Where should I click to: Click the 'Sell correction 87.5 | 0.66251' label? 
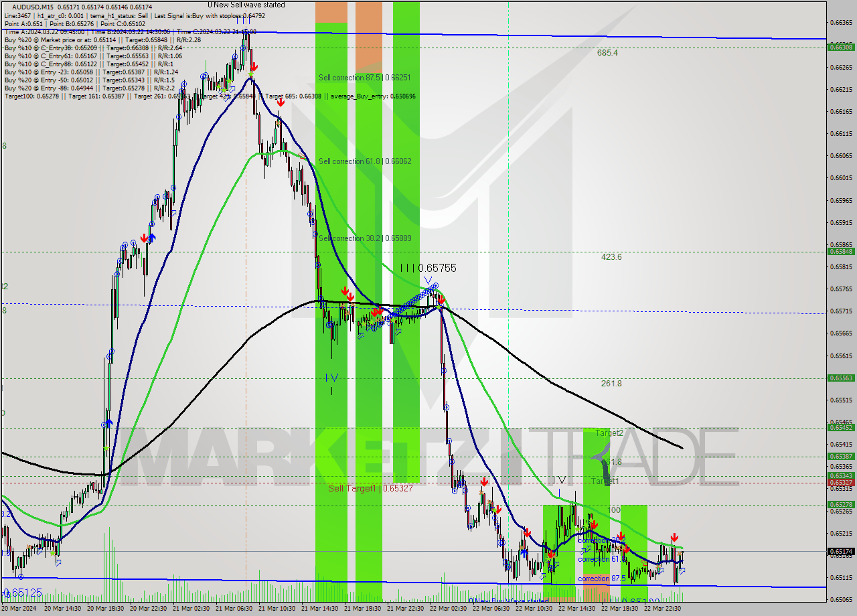pos(365,78)
